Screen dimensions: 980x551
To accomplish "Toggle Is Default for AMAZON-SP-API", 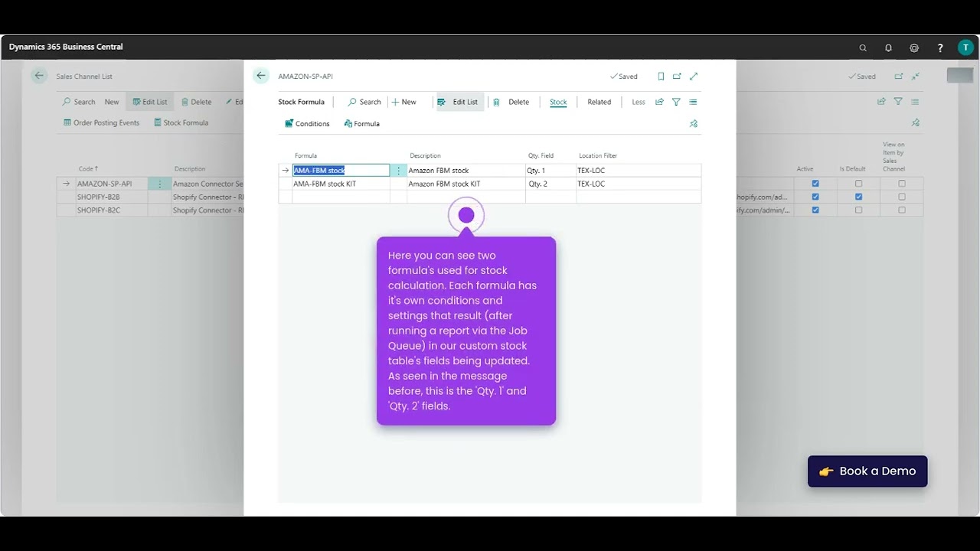I will (x=858, y=184).
